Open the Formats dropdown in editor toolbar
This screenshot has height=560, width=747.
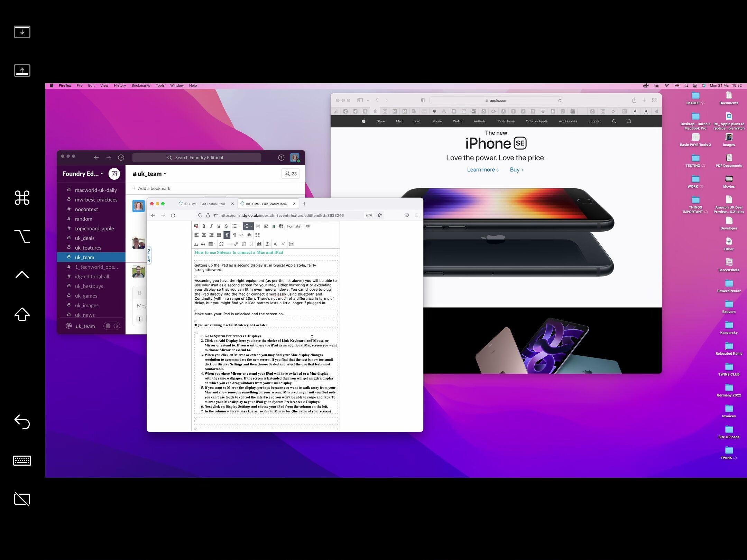click(x=294, y=226)
